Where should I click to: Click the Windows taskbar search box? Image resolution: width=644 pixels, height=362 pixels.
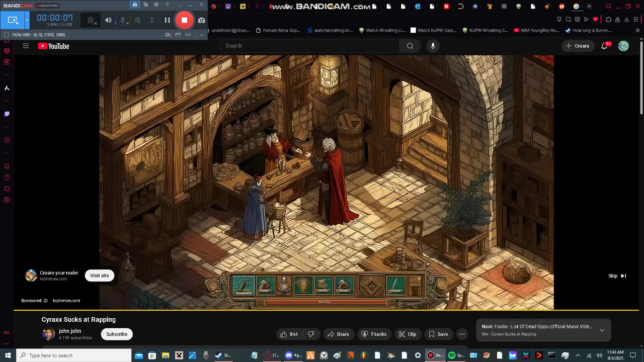pos(74,355)
